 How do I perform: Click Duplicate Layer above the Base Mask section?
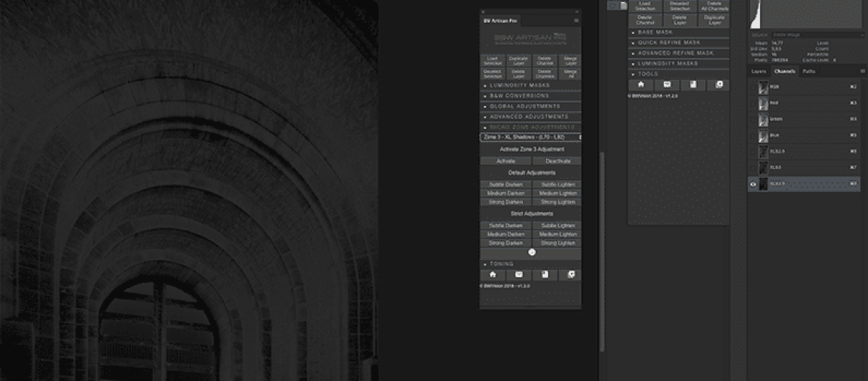tap(714, 20)
